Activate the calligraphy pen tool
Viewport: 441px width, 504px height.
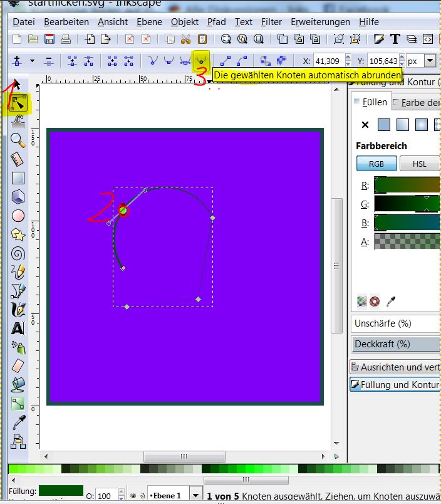18,310
